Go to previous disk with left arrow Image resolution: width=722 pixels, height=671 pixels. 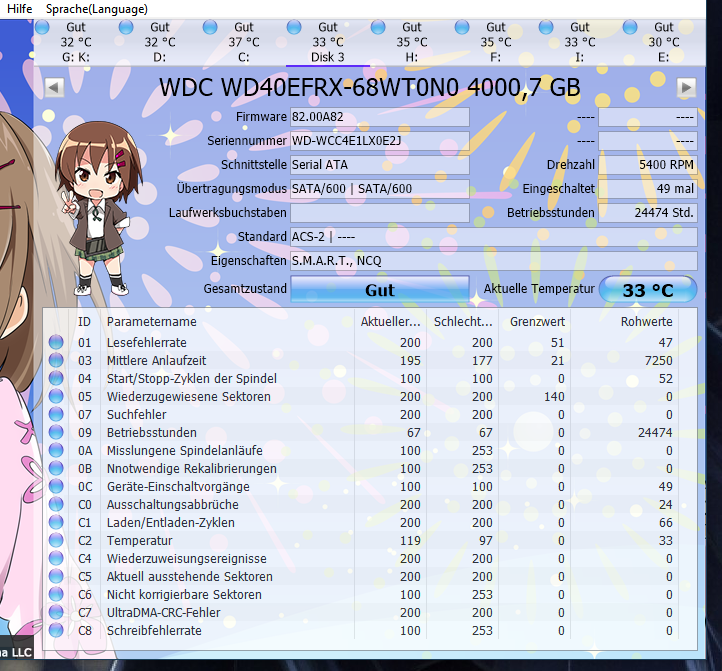pyautogui.click(x=54, y=87)
